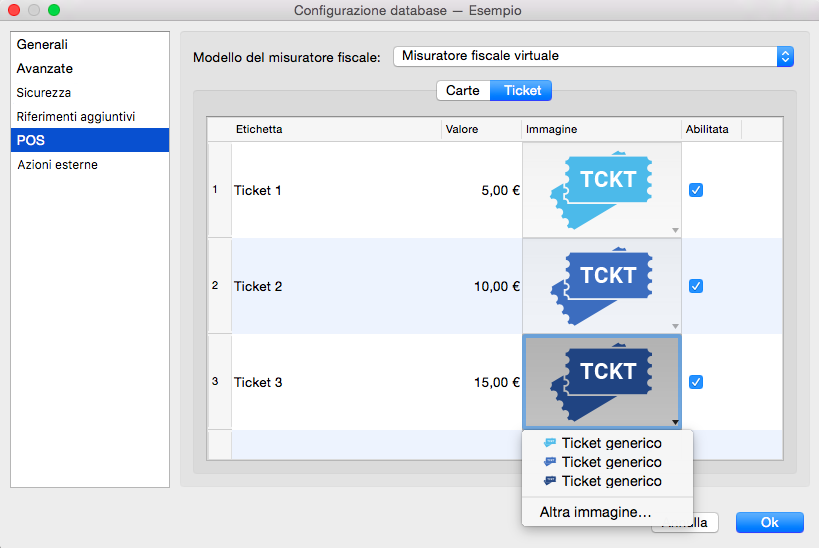The width and height of the screenshot is (819, 548).
Task: Open the Generali section in the sidebar
Action: tap(43, 45)
